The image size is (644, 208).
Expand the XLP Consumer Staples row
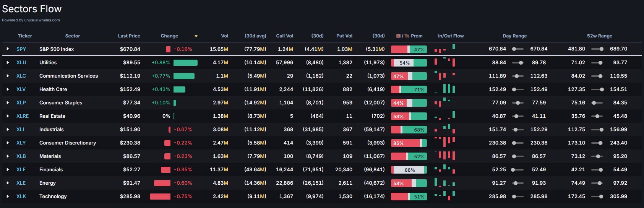tap(8, 102)
